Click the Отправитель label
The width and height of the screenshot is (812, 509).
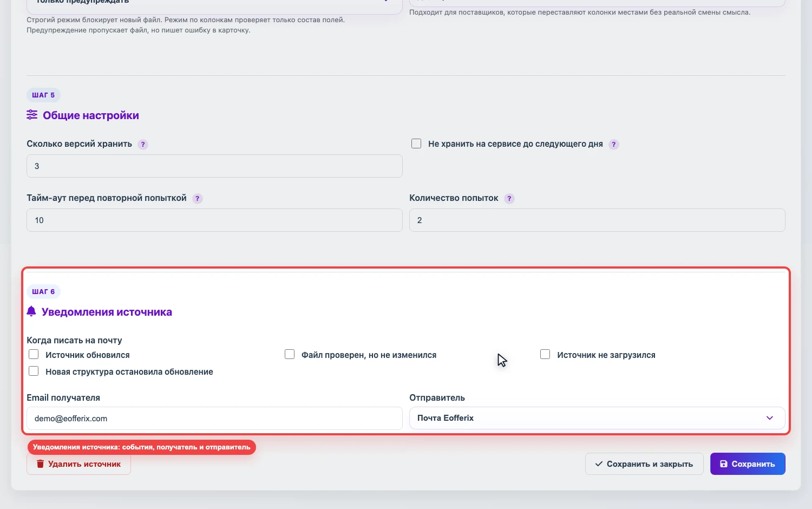click(437, 397)
